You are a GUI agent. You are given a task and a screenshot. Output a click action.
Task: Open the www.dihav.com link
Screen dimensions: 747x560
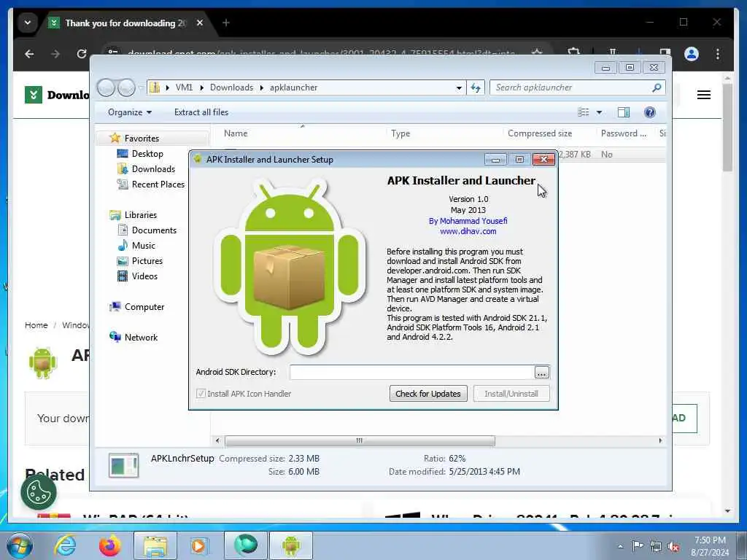[468, 231]
